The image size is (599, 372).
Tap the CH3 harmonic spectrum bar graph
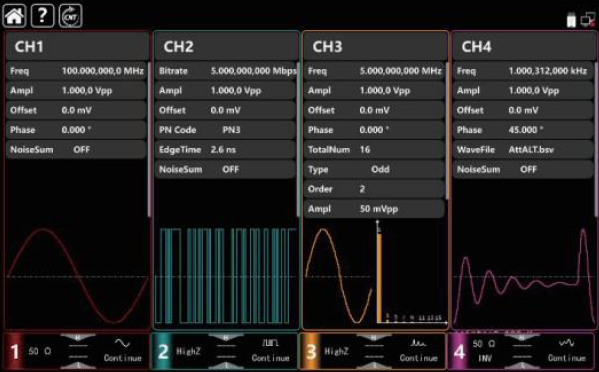coord(411,273)
